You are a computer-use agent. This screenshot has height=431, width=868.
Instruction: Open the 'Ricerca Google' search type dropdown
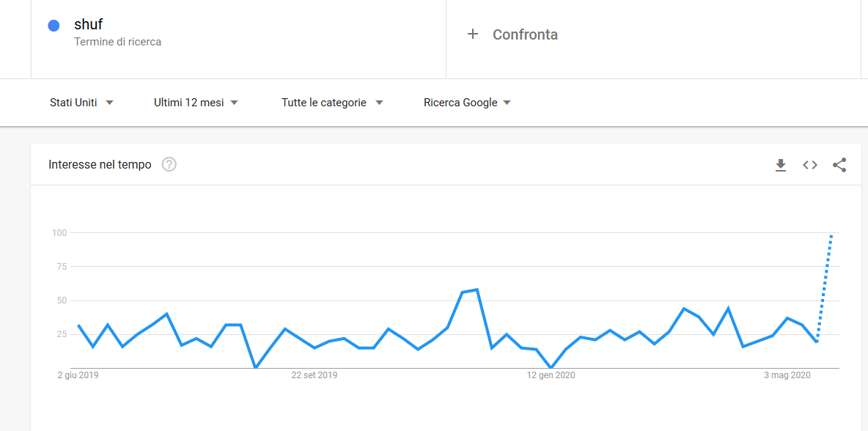click(467, 103)
